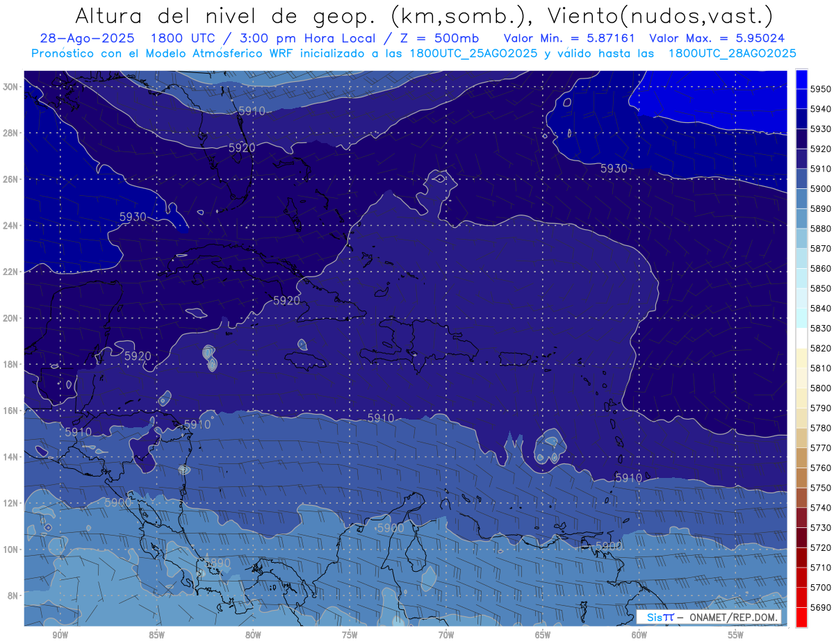Click 'Pronóstico con el Modelo Atmosférico WRF' line

(x=162, y=53)
